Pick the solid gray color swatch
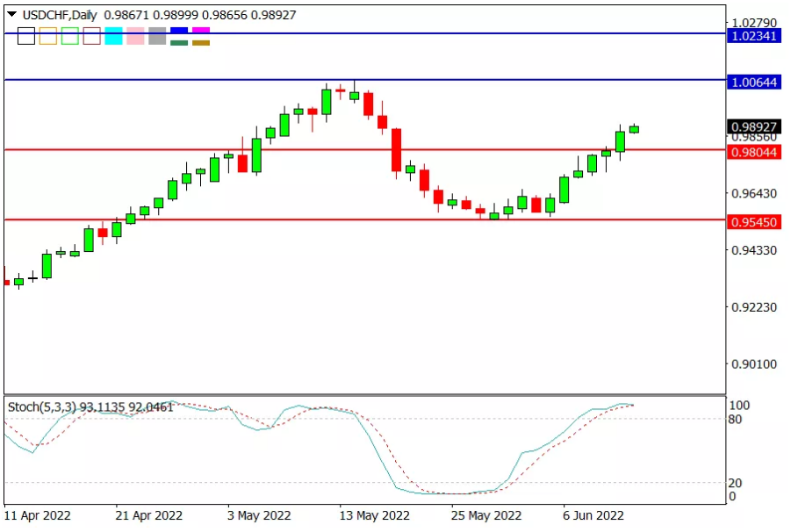Viewport: 791px width, 532px height. [x=157, y=36]
